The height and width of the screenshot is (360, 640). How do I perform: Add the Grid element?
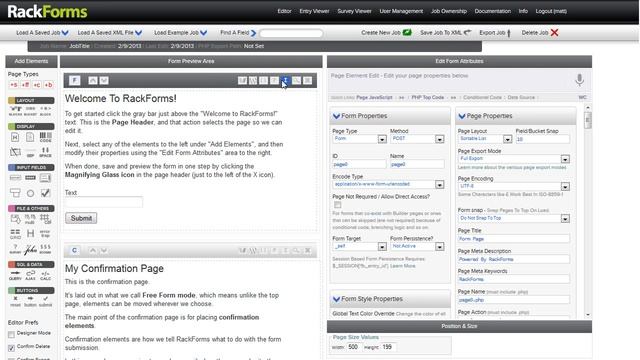(x=15, y=233)
